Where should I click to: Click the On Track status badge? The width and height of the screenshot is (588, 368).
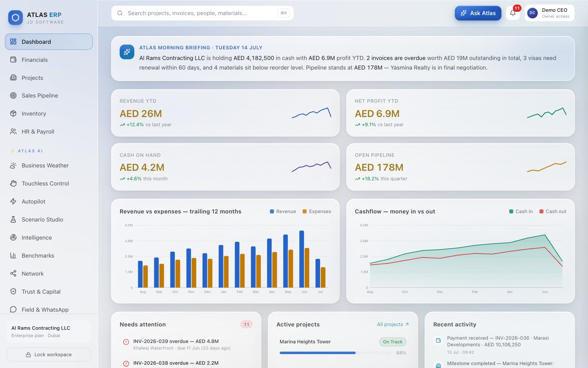click(x=392, y=342)
